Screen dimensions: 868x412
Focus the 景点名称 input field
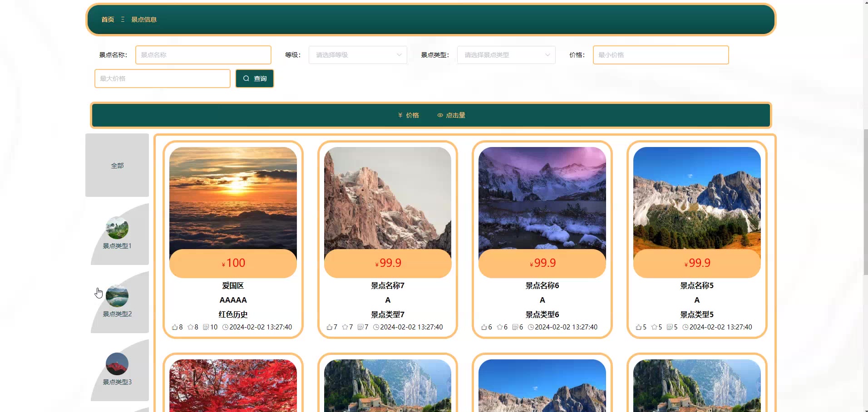pyautogui.click(x=203, y=55)
